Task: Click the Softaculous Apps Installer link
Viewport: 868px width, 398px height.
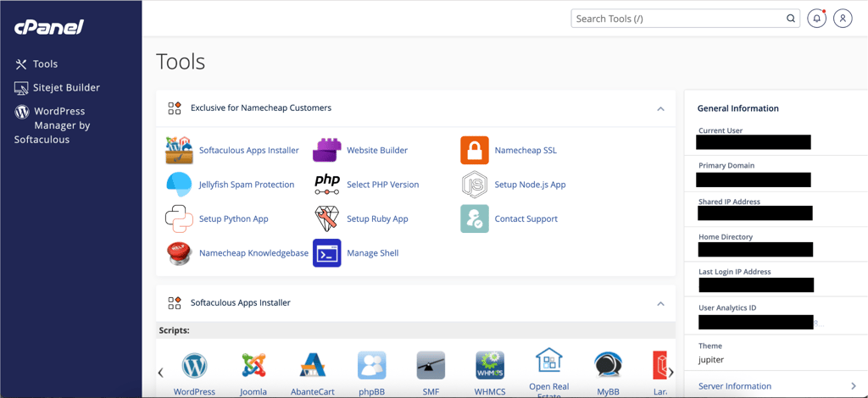Action: (248, 151)
